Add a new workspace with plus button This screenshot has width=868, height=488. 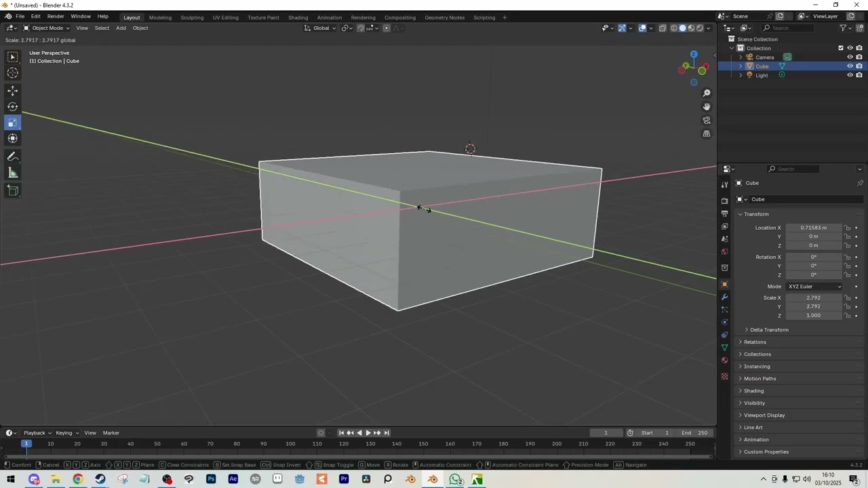click(x=505, y=17)
